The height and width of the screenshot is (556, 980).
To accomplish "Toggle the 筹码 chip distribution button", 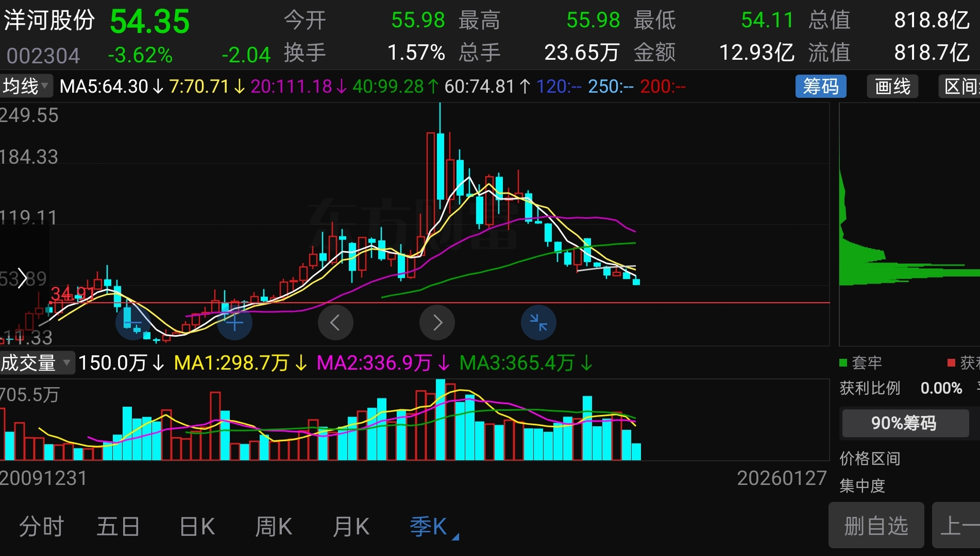I will [821, 86].
